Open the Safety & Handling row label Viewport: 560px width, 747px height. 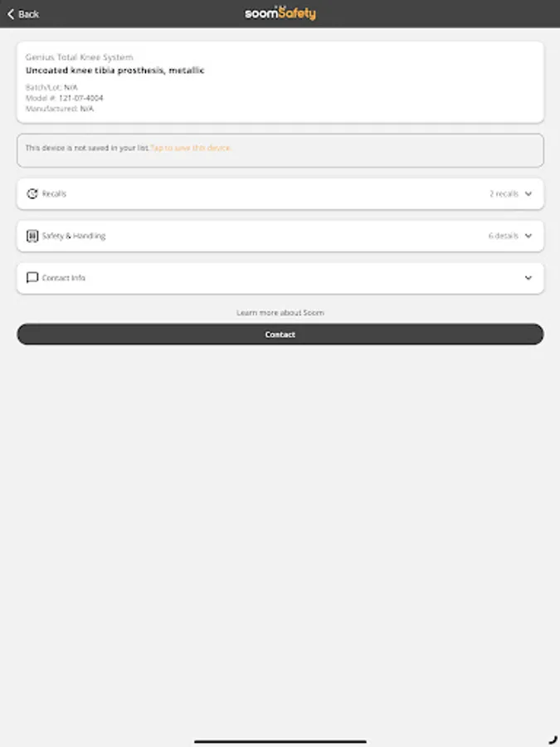74,236
